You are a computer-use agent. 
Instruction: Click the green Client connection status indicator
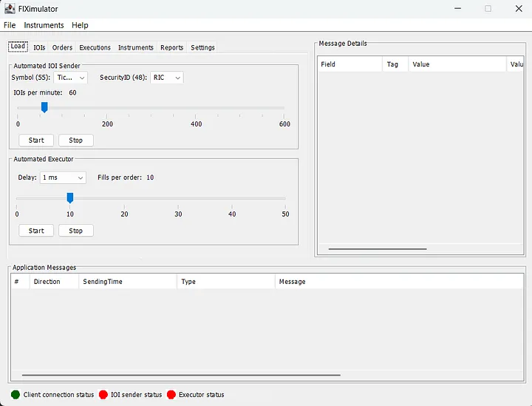pyautogui.click(x=16, y=394)
